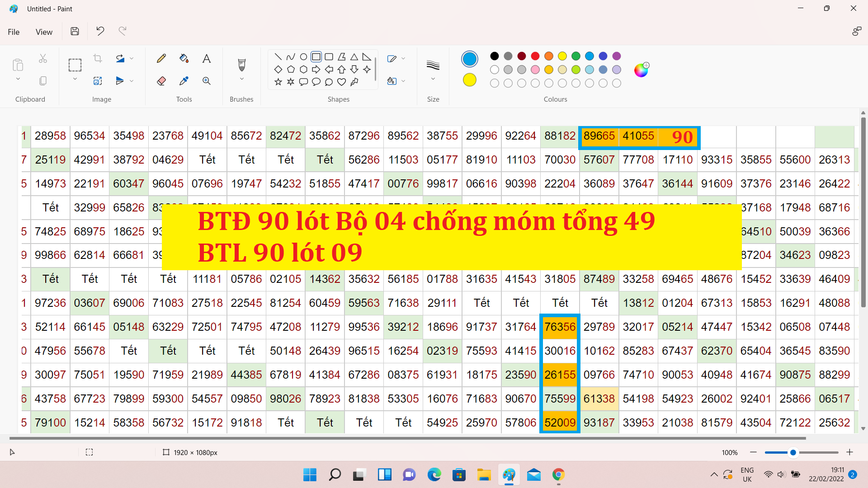Click the Resize and skew icon

(x=98, y=81)
